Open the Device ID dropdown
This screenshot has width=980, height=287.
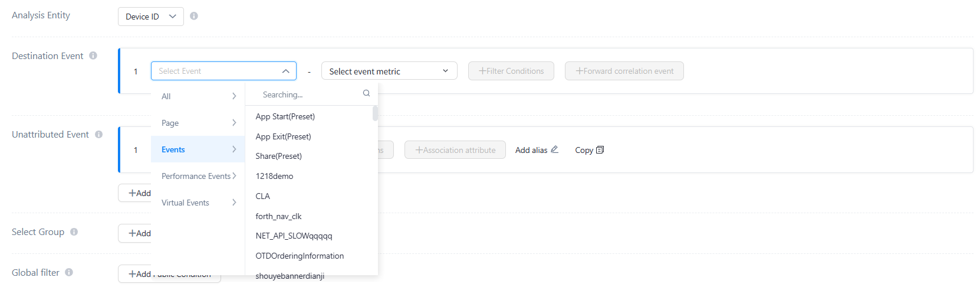click(151, 17)
